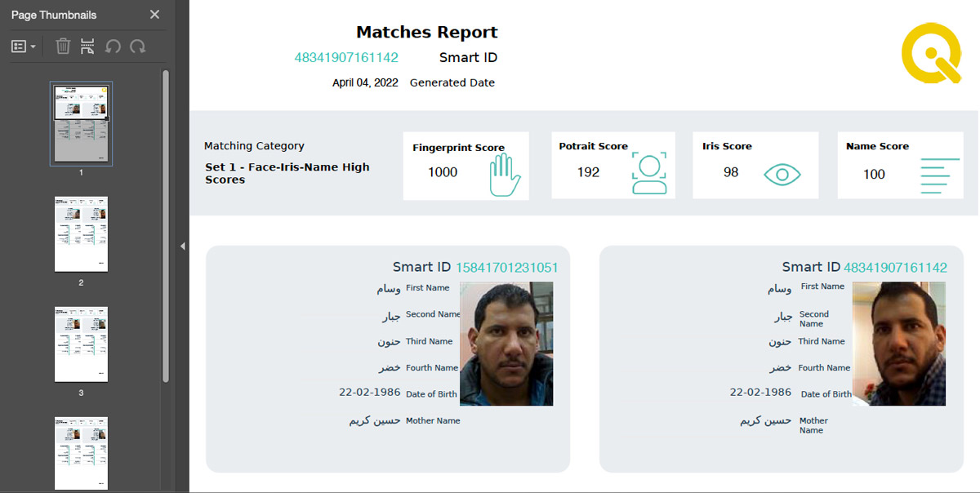
Task: Click the Iris Score label
Action: [727, 146]
